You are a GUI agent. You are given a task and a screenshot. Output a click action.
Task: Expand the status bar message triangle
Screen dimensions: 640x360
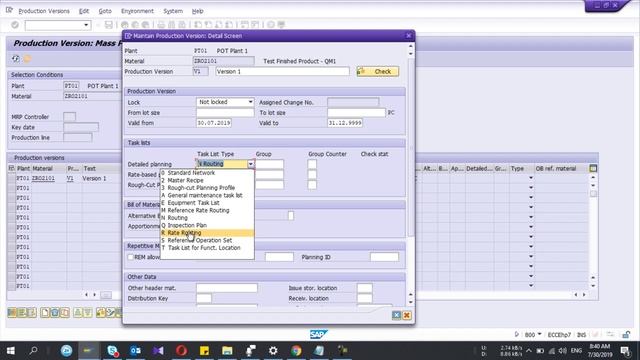click(517, 335)
